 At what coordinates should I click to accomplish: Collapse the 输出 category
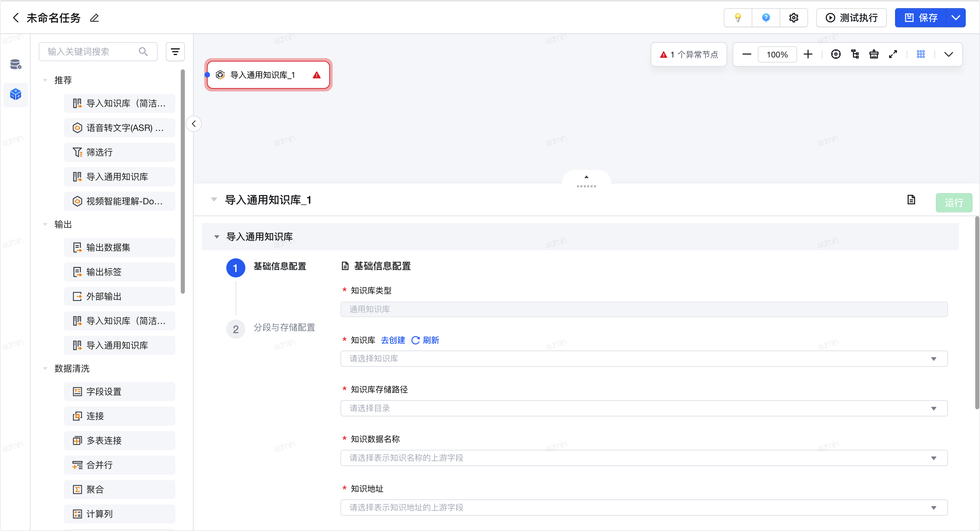pos(45,224)
